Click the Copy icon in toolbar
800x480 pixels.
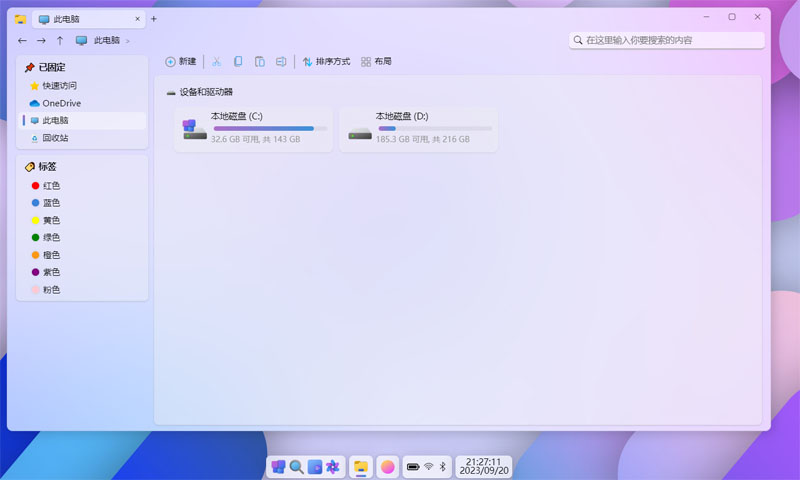(238, 62)
